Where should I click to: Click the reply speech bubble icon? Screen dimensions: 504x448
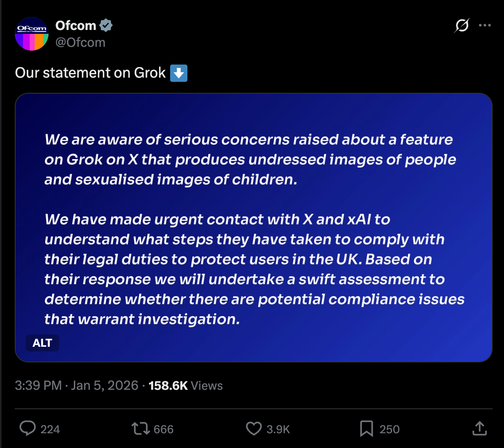(x=28, y=429)
